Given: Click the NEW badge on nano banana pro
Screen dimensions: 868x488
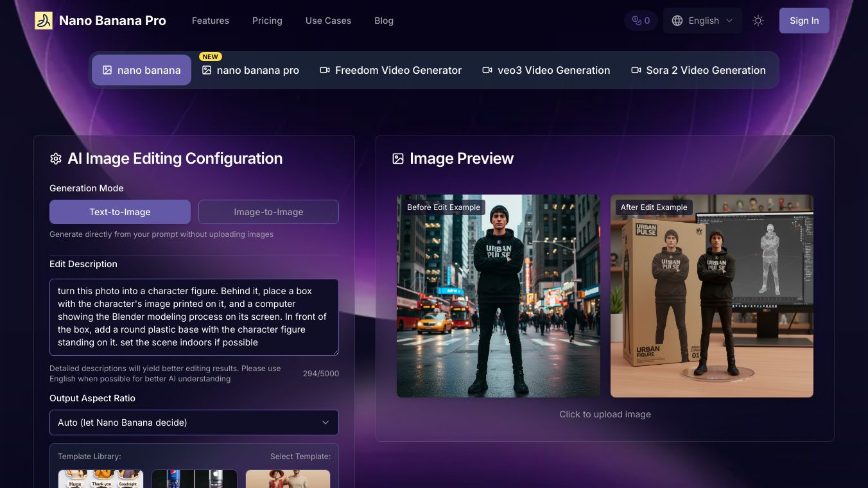Looking at the screenshot, I should pyautogui.click(x=211, y=57).
